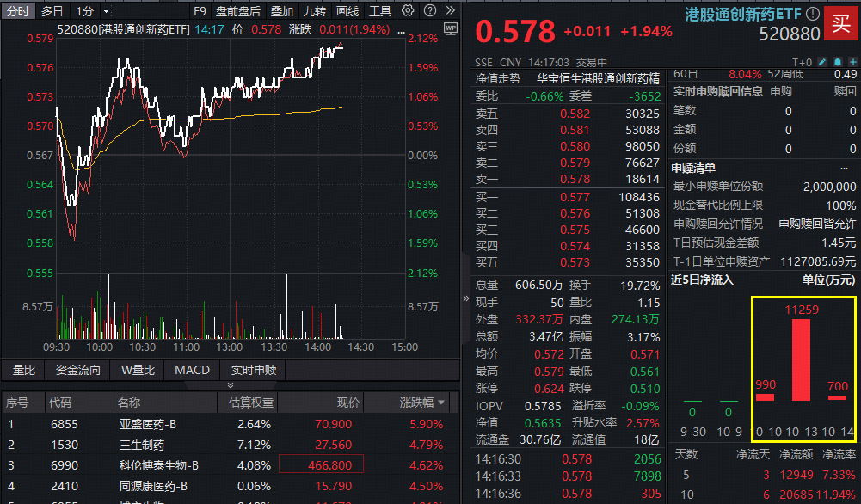
Task: Open the dropdown arrow next to 1分
Action: 105,11
